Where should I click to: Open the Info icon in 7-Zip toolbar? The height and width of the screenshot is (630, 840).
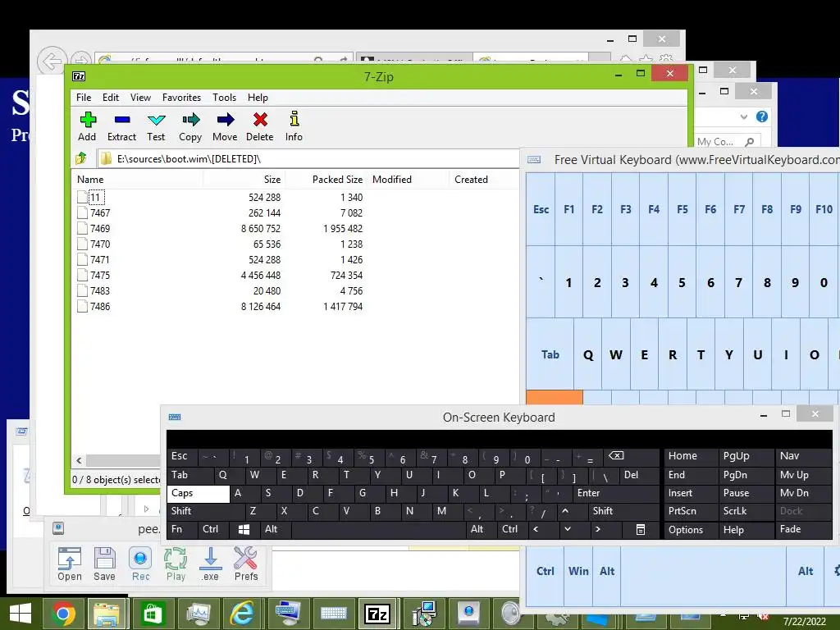[294, 127]
